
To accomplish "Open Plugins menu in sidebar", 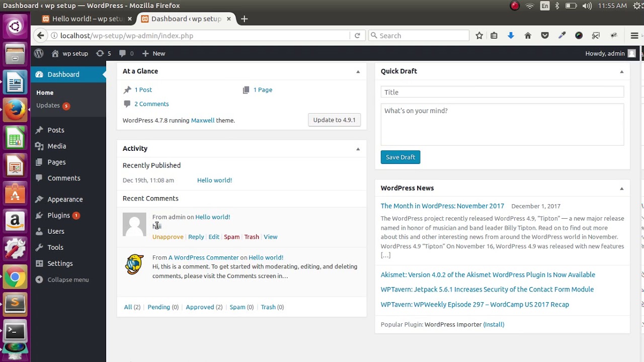I will pyautogui.click(x=58, y=216).
